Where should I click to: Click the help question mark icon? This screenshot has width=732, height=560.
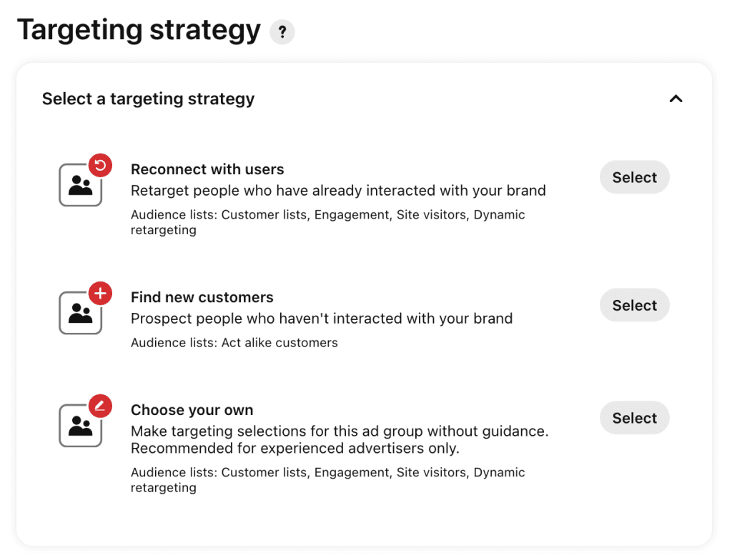pos(282,32)
